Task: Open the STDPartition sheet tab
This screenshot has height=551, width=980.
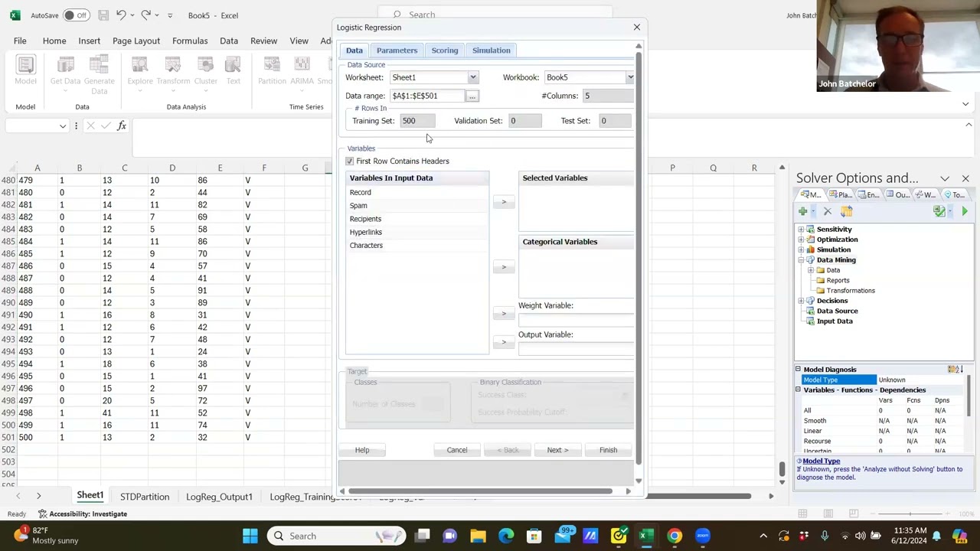Action: [x=145, y=497]
